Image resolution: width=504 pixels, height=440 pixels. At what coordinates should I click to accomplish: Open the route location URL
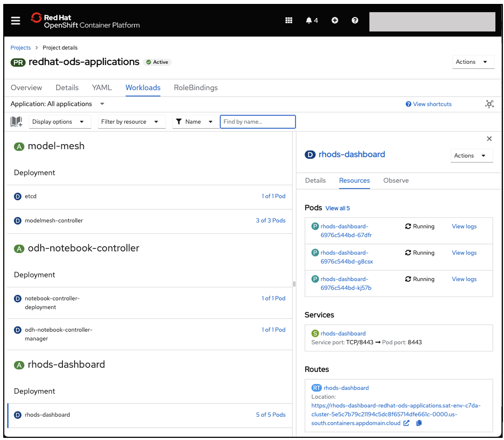coord(396,414)
